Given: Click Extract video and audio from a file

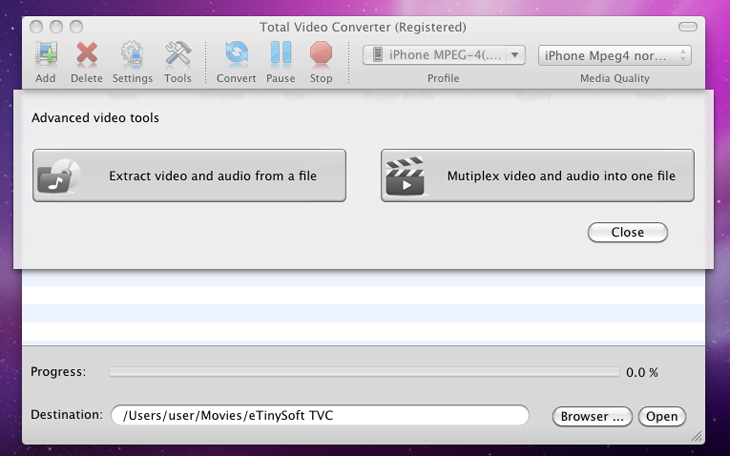Looking at the screenshot, I should click(189, 176).
